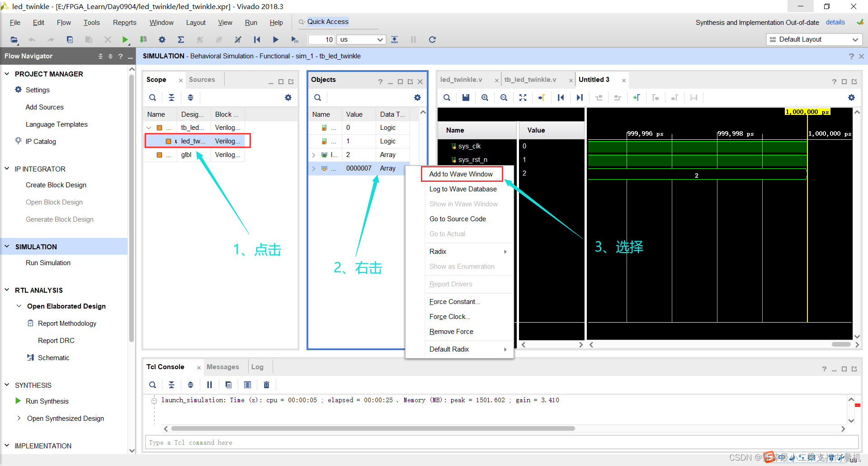
Task: Open Objects panel settings gear
Action: click(x=417, y=98)
